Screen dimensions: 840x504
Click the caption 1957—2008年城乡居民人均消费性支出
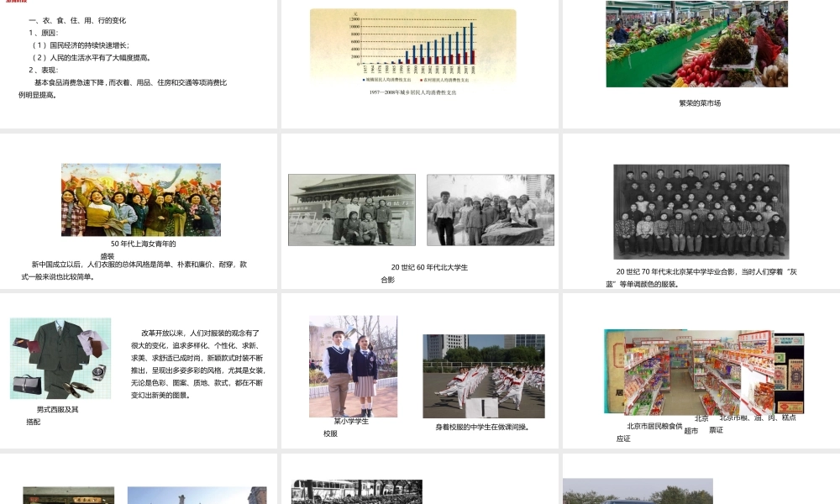pyautogui.click(x=413, y=92)
